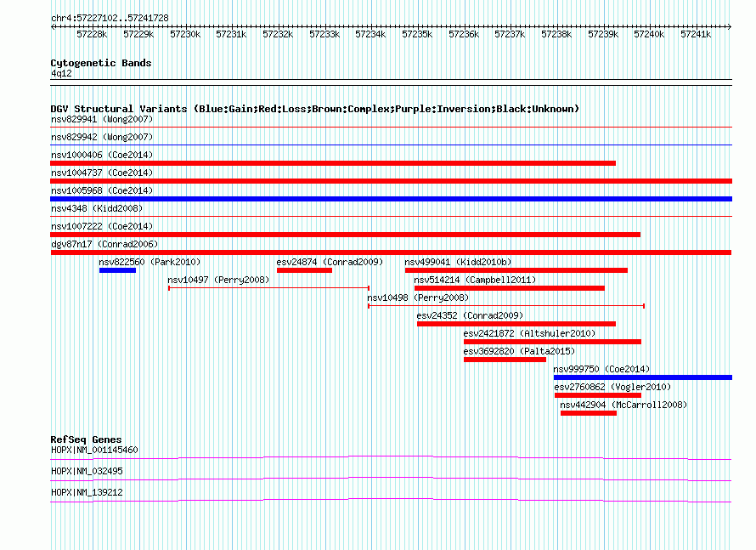Click the dgv87n17 (Conrad2006) label

[x=104, y=244]
